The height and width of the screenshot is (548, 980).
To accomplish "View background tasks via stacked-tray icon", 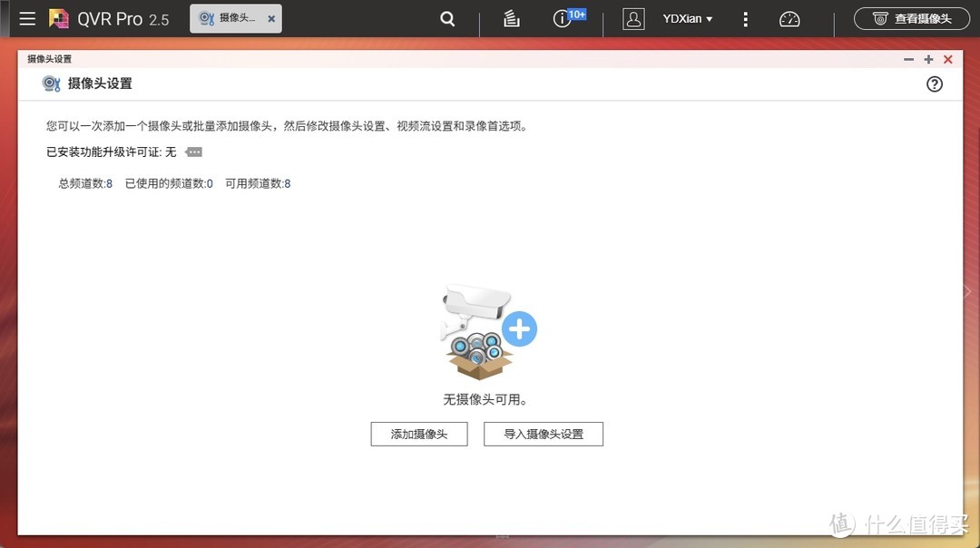I will [511, 18].
